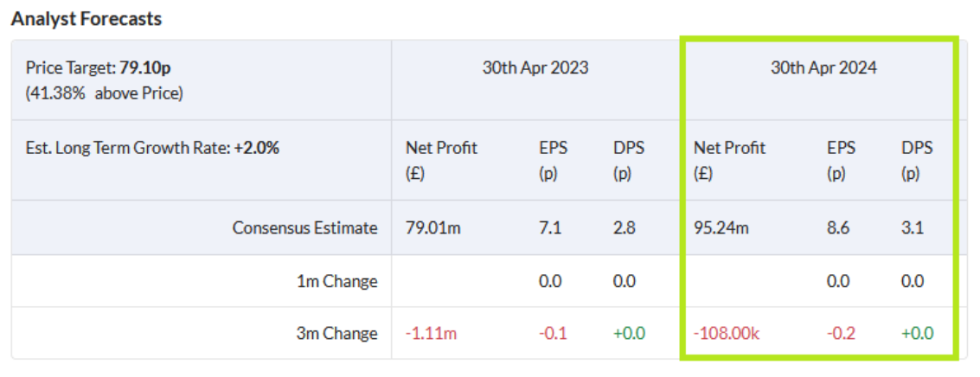Click the Analyst Forecasts heading
The image size is (980, 377).
(x=86, y=18)
